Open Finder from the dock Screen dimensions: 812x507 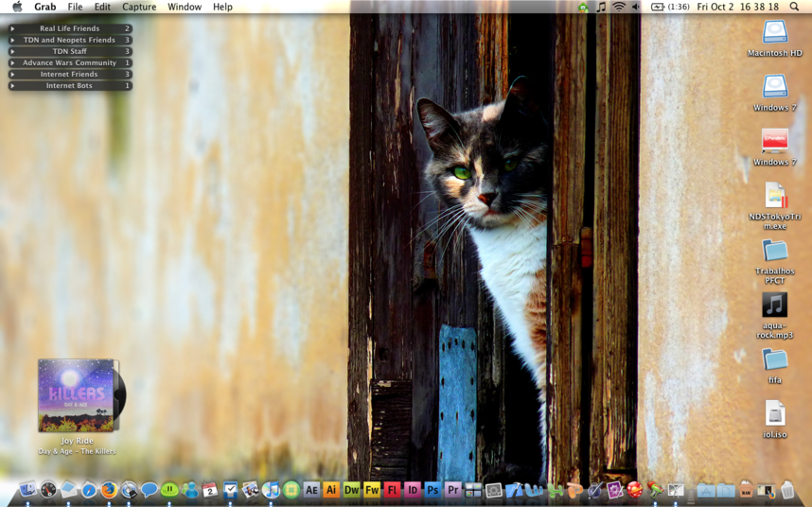27,490
